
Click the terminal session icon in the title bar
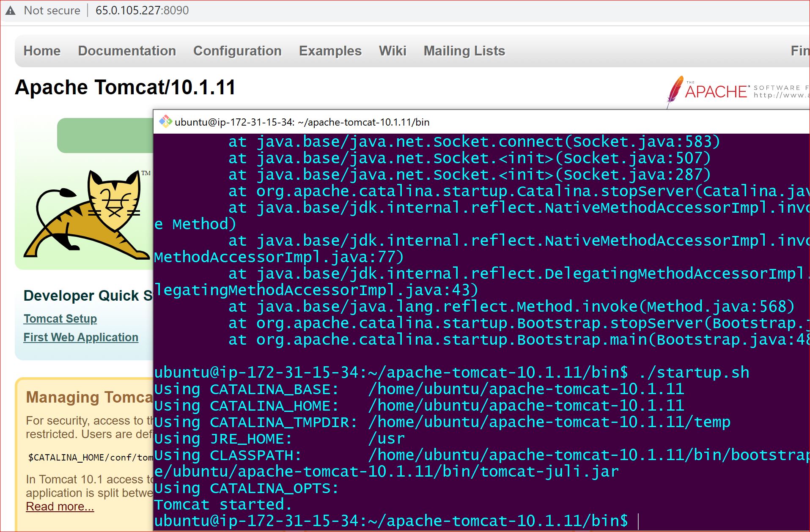tap(165, 121)
